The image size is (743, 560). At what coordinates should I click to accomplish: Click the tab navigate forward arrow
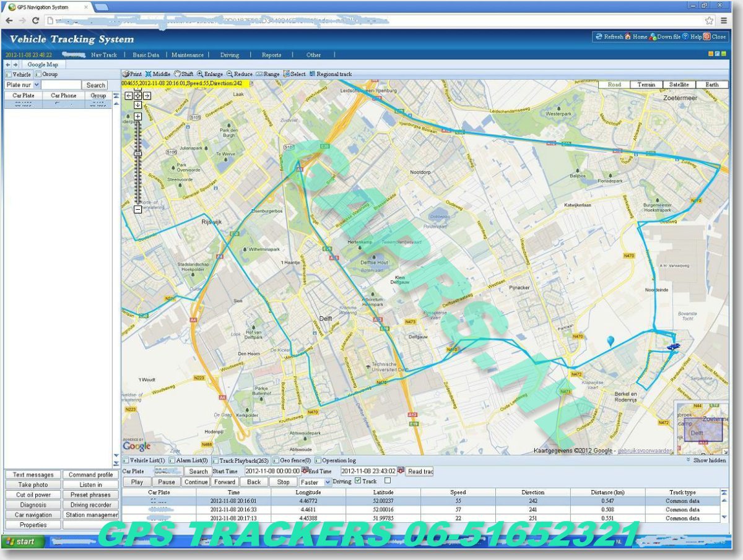coord(15,64)
